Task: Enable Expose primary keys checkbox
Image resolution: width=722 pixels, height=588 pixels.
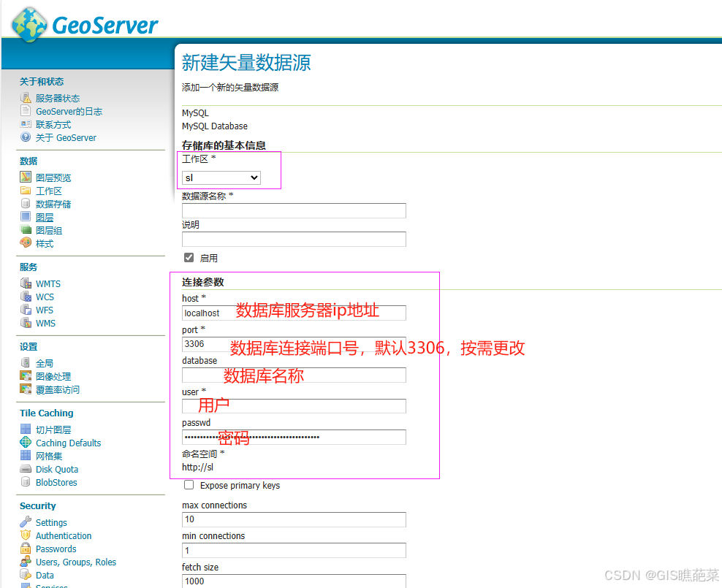Action: click(189, 484)
